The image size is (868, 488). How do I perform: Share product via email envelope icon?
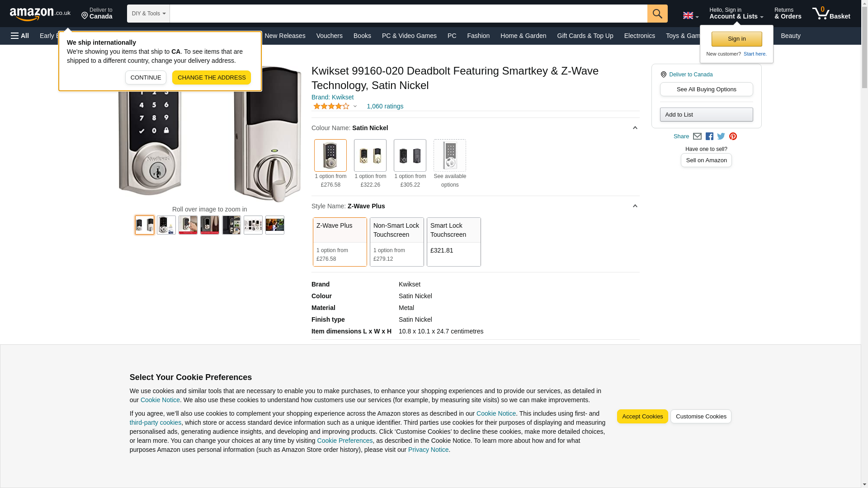point(697,136)
